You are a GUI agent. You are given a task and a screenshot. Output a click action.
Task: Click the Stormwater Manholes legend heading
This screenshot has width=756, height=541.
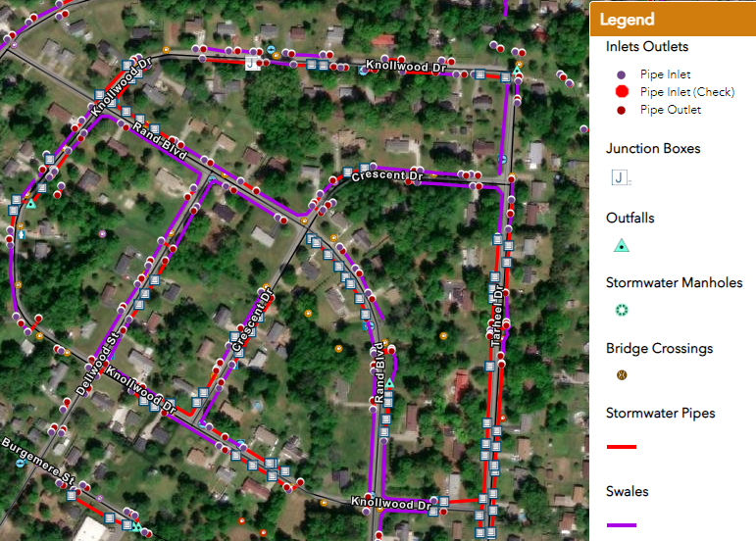click(674, 282)
